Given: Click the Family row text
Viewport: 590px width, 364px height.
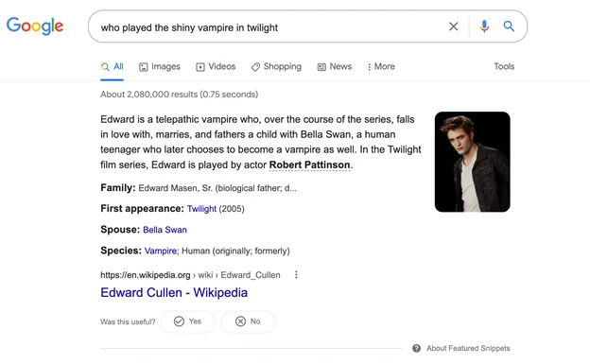Looking at the screenshot, I should (x=199, y=188).
